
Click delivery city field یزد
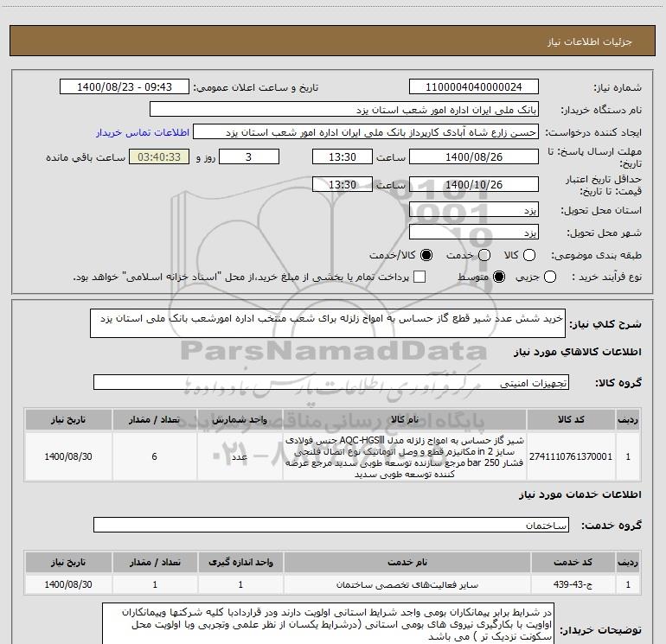(474, 233)
